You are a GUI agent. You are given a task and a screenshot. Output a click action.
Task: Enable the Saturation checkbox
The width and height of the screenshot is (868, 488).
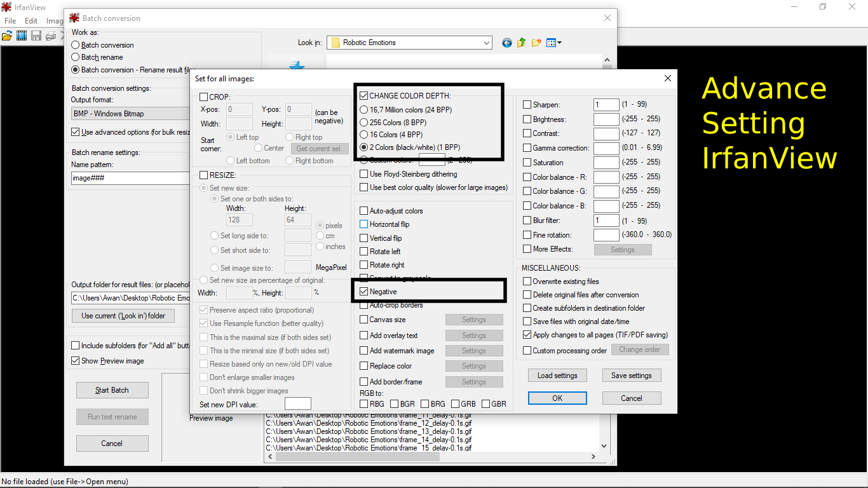point(527,163)
